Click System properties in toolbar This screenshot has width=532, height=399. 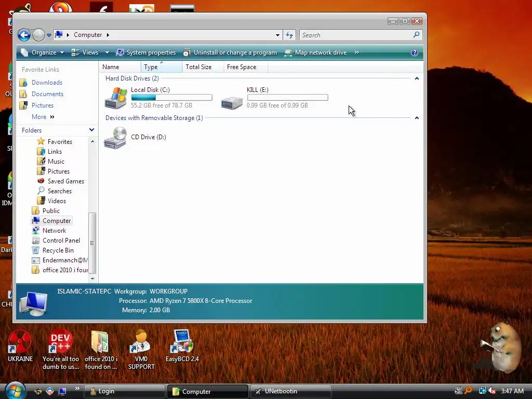pos(146,52)
